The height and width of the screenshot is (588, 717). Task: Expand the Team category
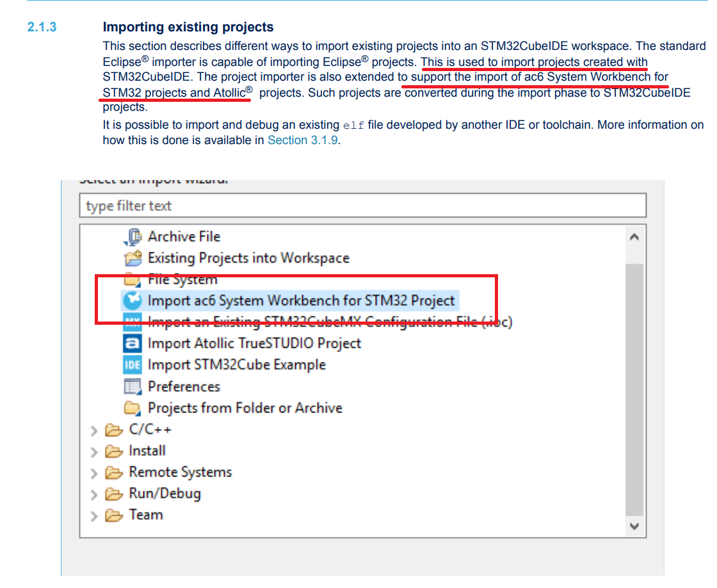coord(93,515)
